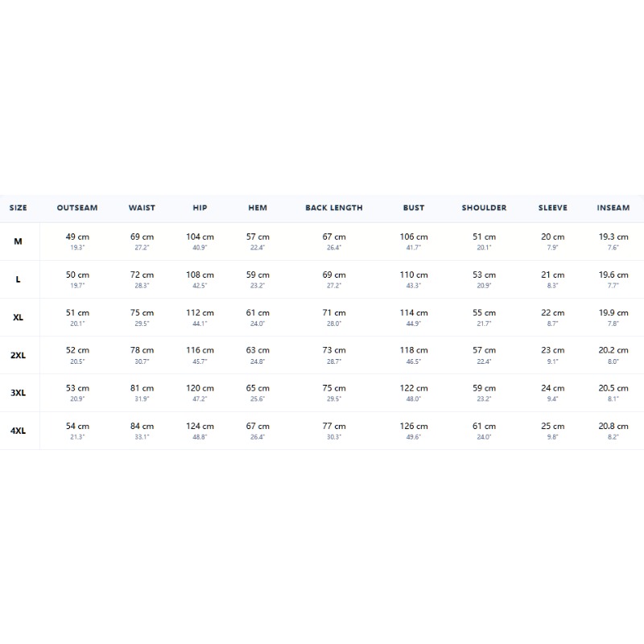Click the 104 cm hip value for M
The image size is (644, 644).
click(x=200, y=237)
